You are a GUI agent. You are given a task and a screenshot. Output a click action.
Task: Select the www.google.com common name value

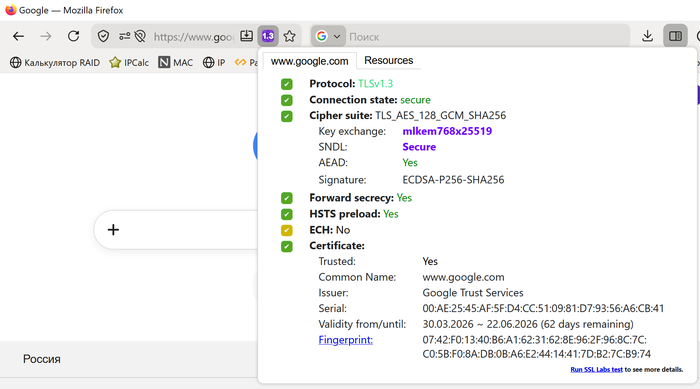point(463,277)
